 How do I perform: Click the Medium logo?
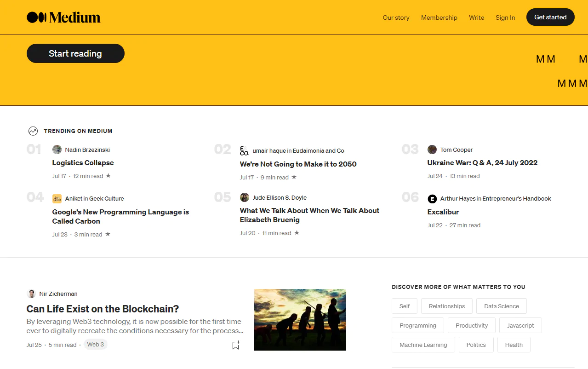pyautogui.click(x=63, y=17)
